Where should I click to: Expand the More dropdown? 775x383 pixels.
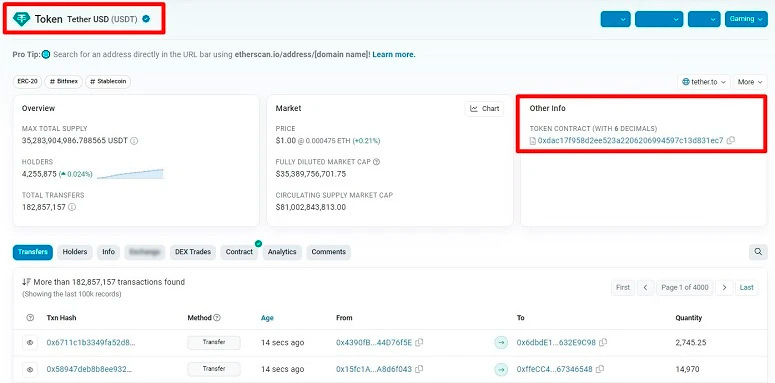[750, 82]
